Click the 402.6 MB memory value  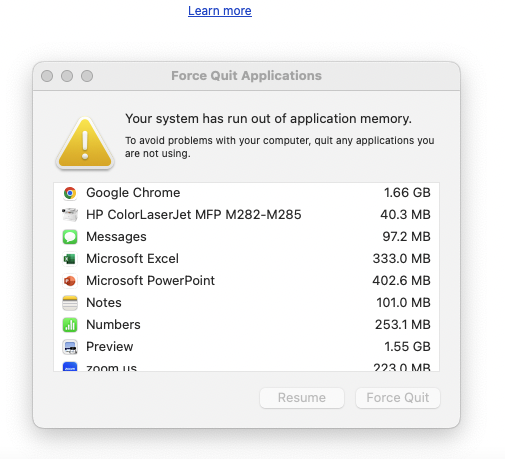(x=401, y=281)
